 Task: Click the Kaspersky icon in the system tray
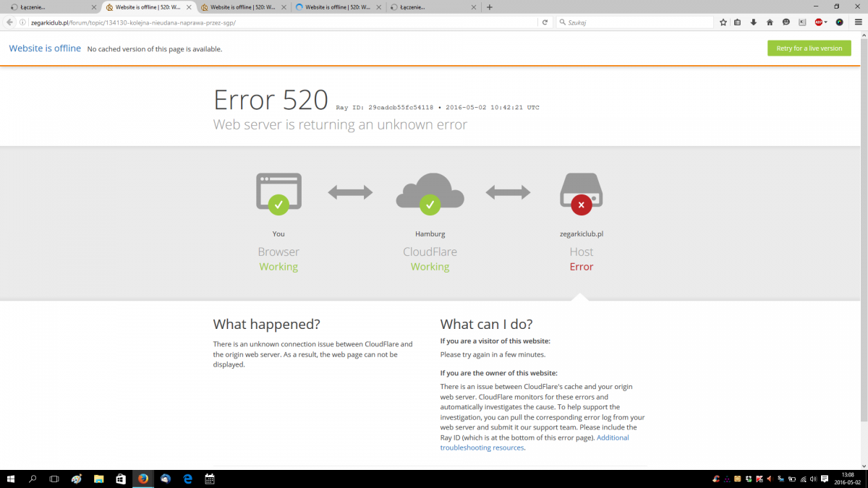point(759,479)
